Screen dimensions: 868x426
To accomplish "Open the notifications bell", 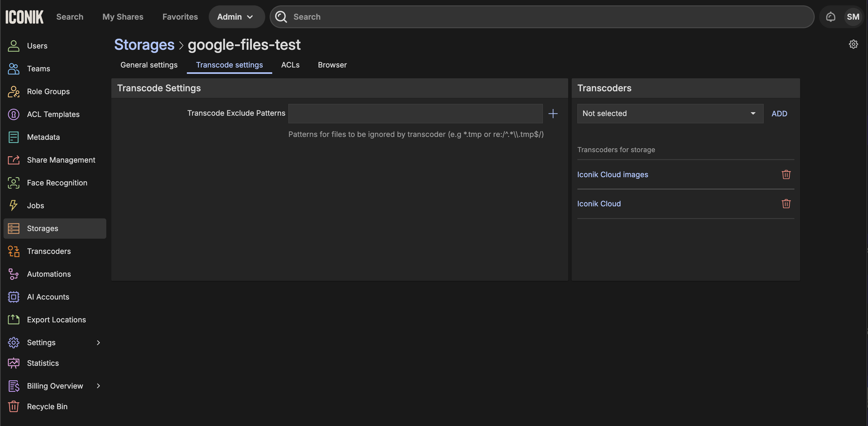I will (830, 16).
